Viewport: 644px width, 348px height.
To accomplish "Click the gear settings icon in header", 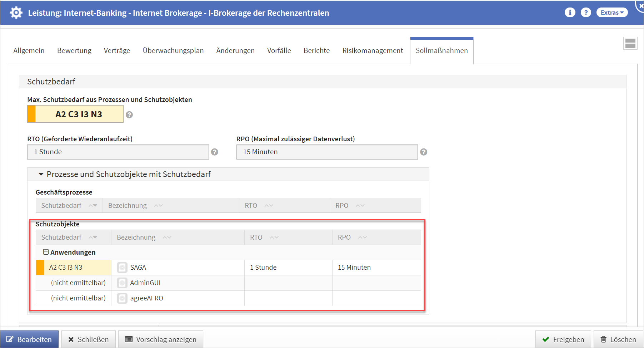I will 16,13.
